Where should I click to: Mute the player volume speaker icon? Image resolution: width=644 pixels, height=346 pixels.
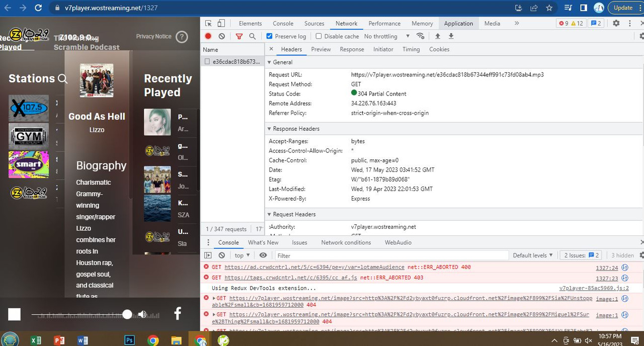(142, 314)
